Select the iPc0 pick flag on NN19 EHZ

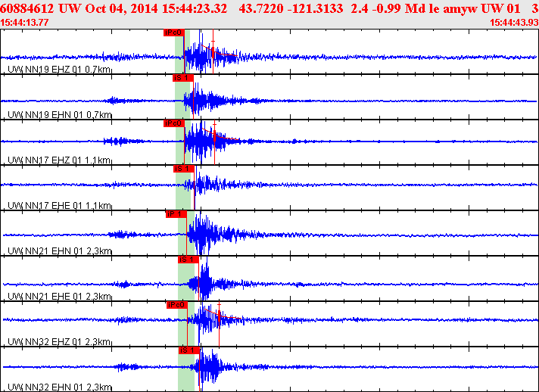(174, 33)
